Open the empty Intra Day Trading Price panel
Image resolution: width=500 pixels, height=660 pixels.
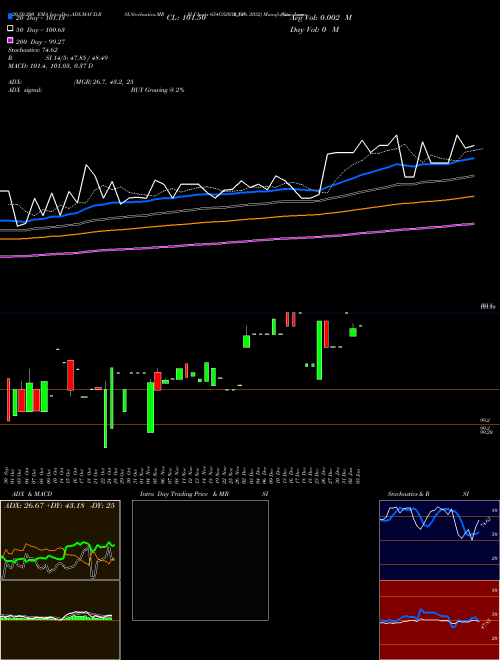coord(200,560)
